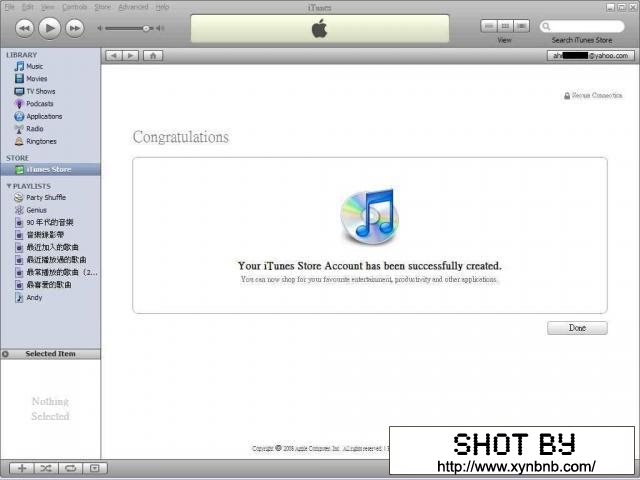Click the Selected Item panel header
Viewport: 640px width, 480px height.
(50, 354)
